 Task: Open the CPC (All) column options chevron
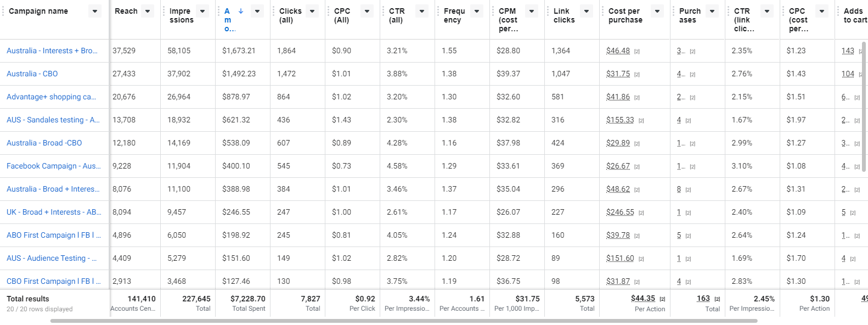[365, 10]
